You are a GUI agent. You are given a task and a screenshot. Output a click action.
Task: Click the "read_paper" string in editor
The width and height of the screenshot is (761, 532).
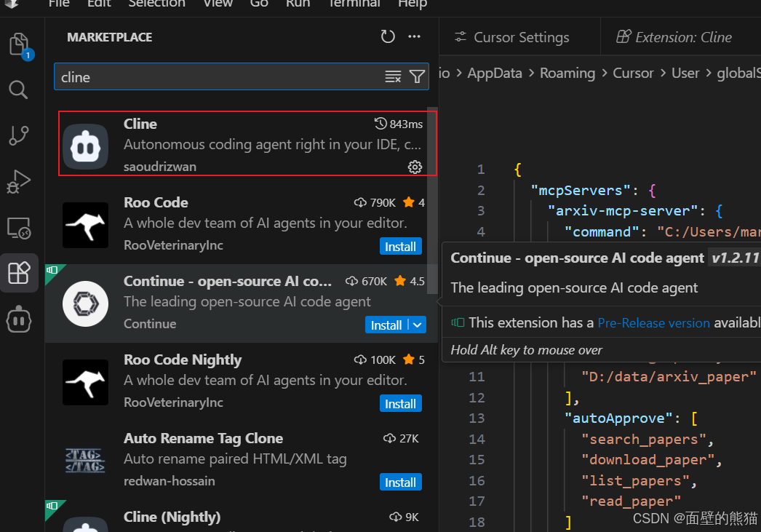click(631, 501)
